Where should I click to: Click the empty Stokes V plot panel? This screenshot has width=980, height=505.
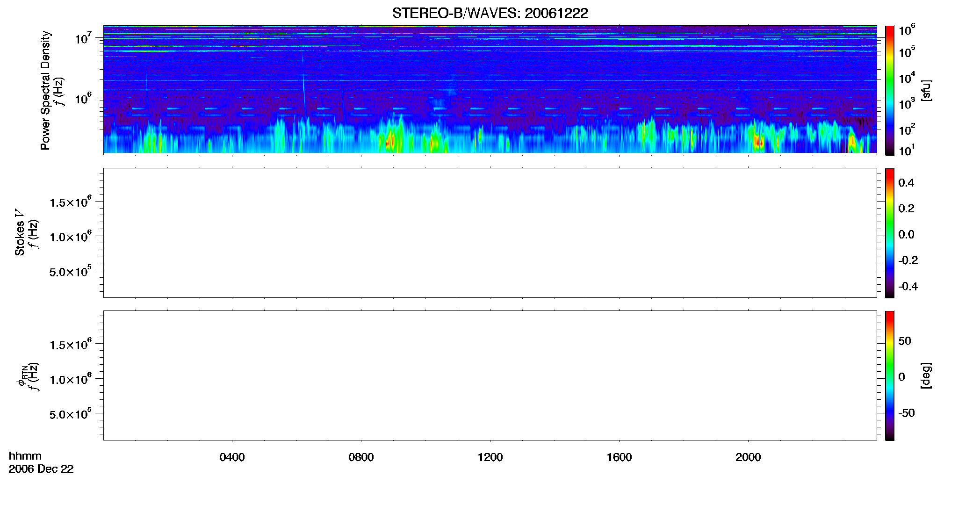(x=490, y=233)
